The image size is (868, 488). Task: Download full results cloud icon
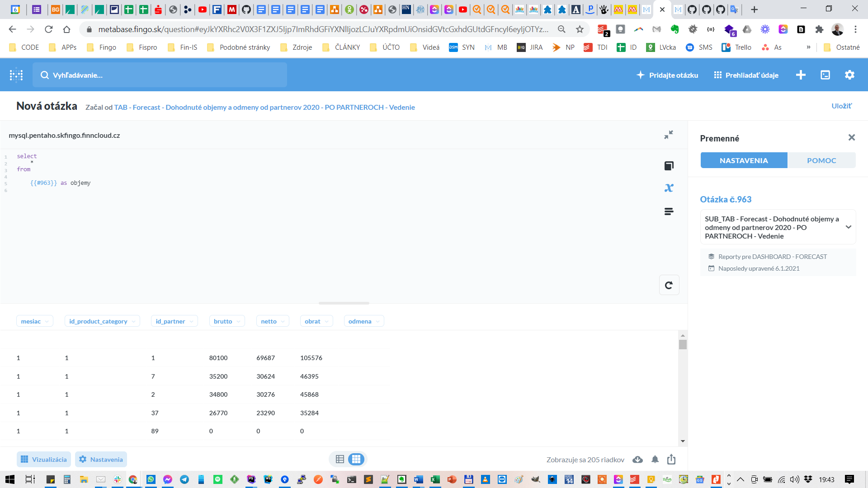pyautogui.click(x=637, y=460)
